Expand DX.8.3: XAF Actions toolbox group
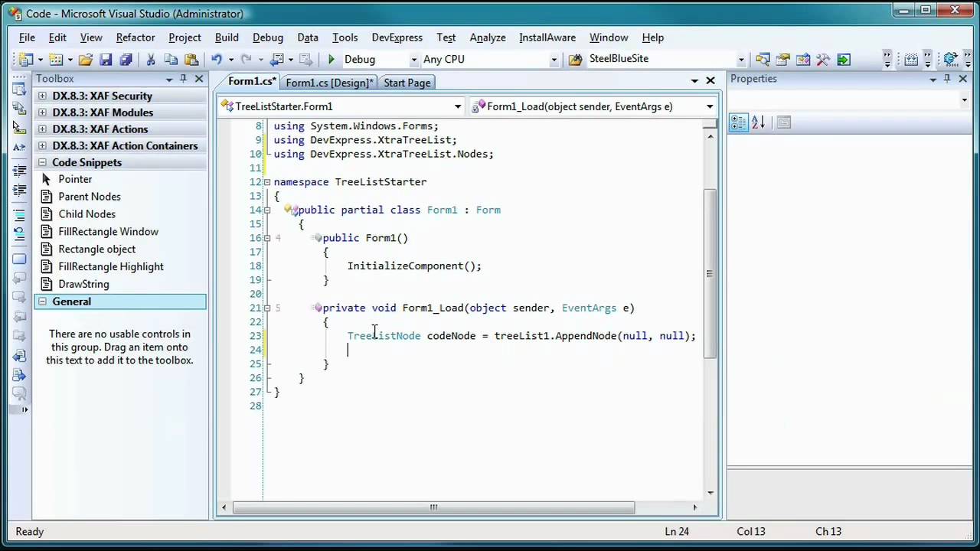The image size is (980, 551). 41,129
